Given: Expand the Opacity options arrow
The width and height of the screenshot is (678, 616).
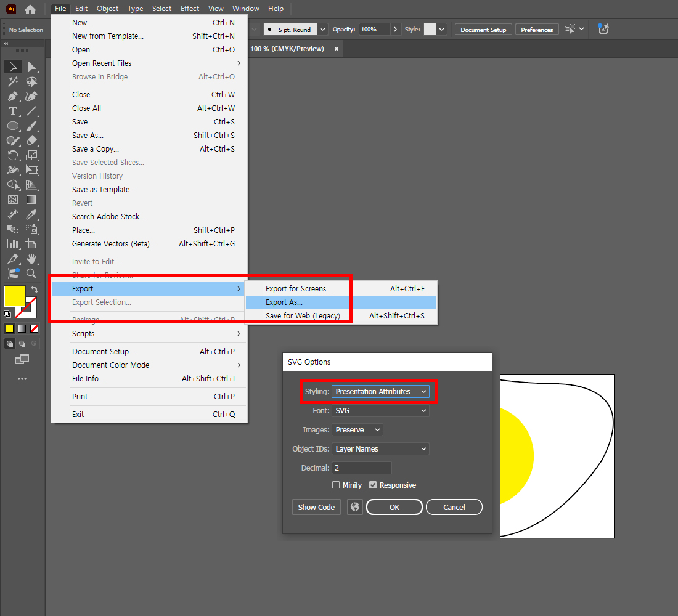Looking at the screenshot, I should [395, 30].
